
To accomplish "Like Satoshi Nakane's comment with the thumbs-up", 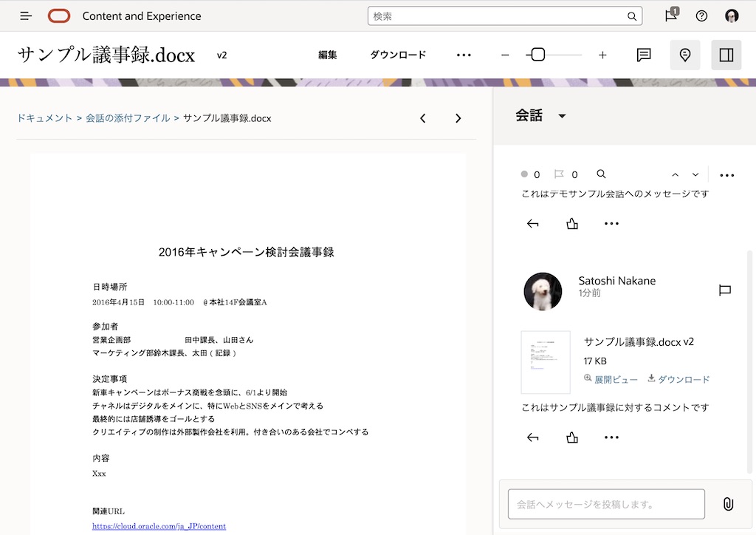I will [571, 437].
